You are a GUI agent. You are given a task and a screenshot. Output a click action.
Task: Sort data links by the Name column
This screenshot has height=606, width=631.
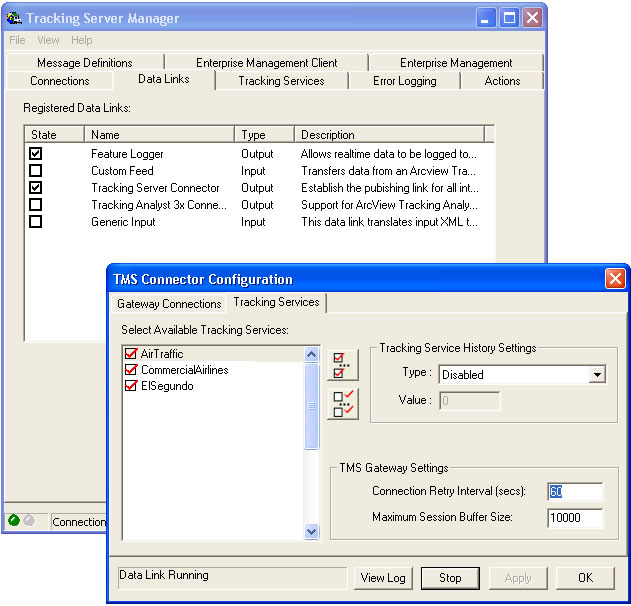(x=159, y=134)
